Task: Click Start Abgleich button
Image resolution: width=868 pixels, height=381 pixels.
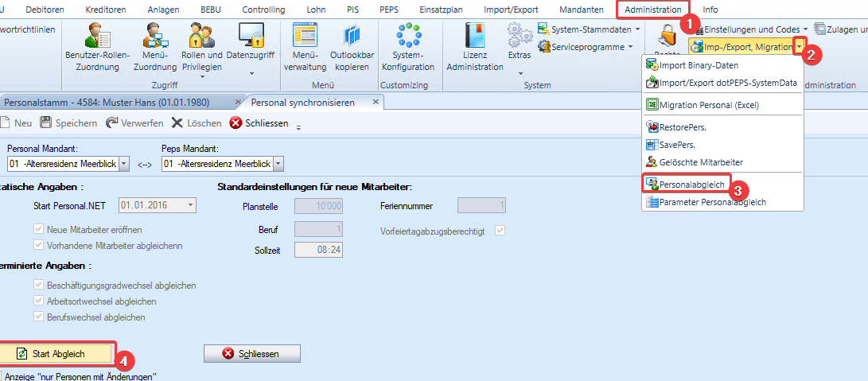Action: click(57, 353)
